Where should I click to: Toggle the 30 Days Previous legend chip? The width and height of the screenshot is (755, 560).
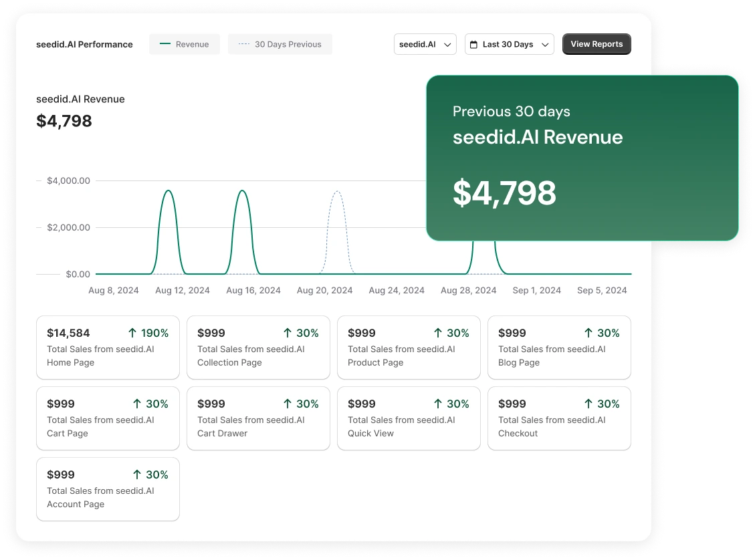pyautogui.click(x=280, y=44)
